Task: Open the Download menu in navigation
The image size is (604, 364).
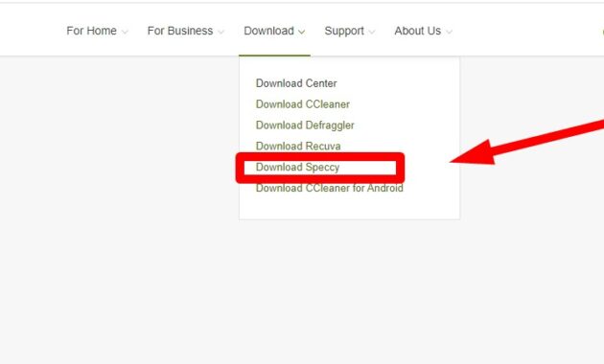Action: (x=268, y=31)
